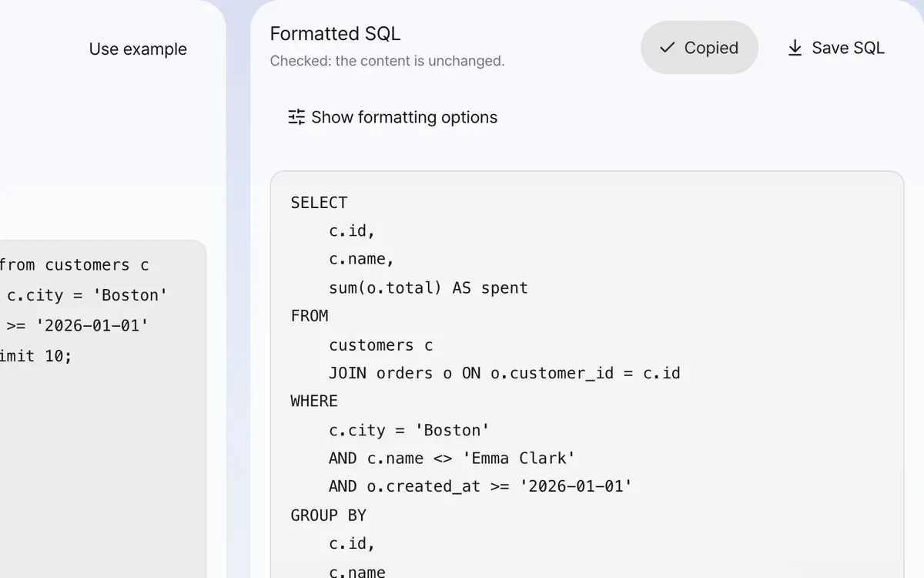Click the 'Checked: the content is unchanged.' status text
Screen dimensions: 924x578
(387, 61)
